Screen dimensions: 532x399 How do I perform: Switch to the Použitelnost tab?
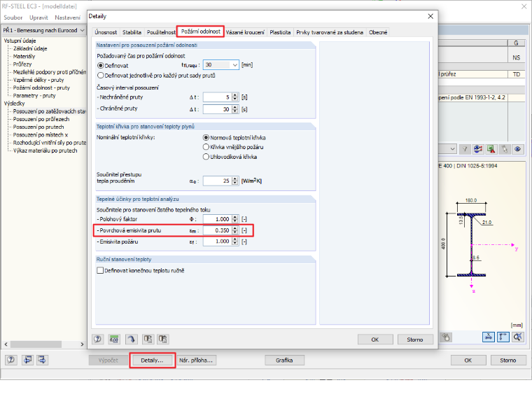click(x=161, y=32)
